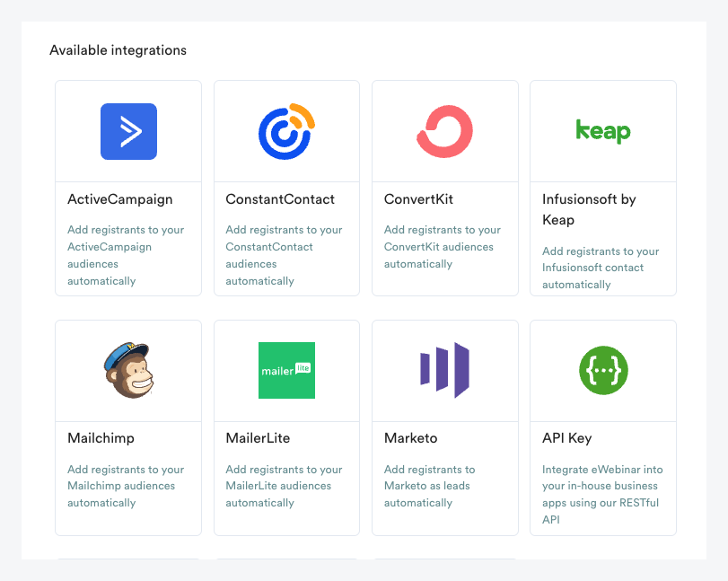
Task: Click the Marketo leads description text
Action: [429, 486]
